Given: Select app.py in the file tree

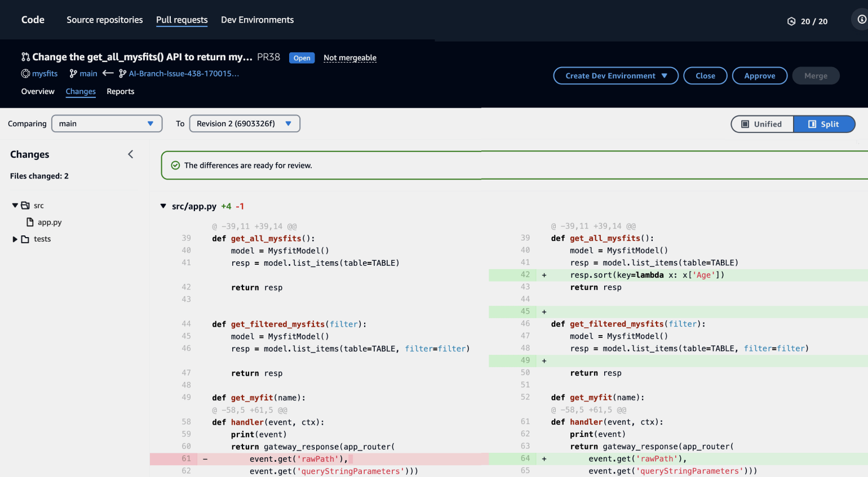Looking at the screenshot, I should [50, 222].
